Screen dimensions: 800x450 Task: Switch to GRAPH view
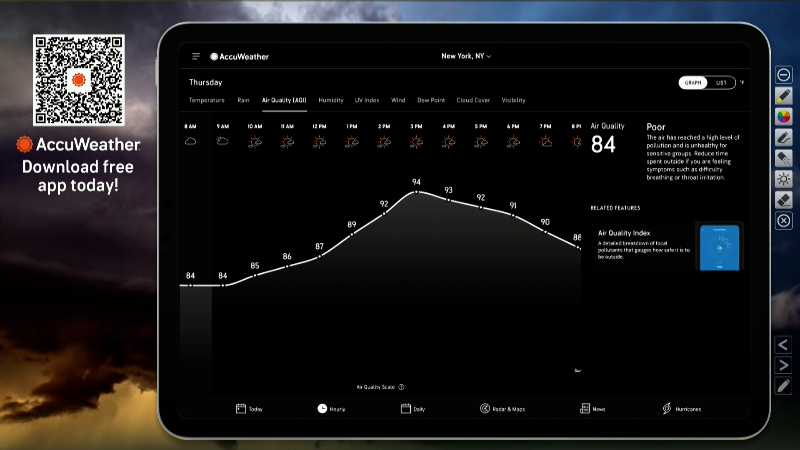tap(693, 83)
